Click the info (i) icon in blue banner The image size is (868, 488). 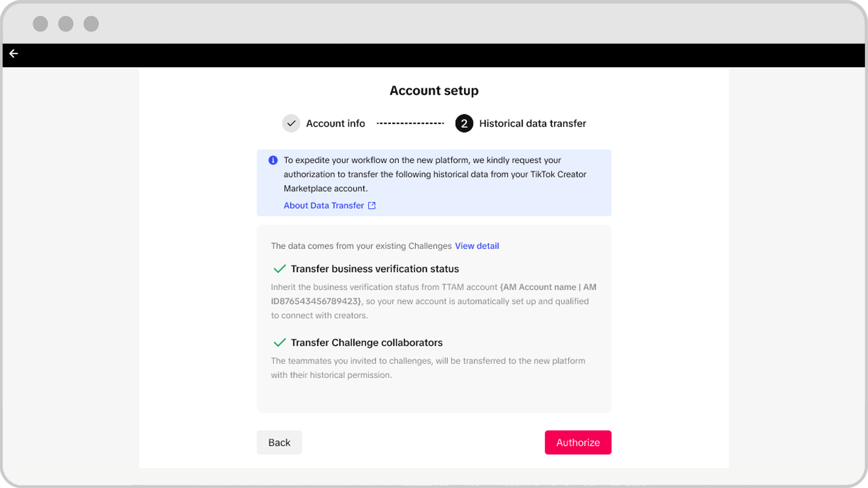click(x=273, y=160)
